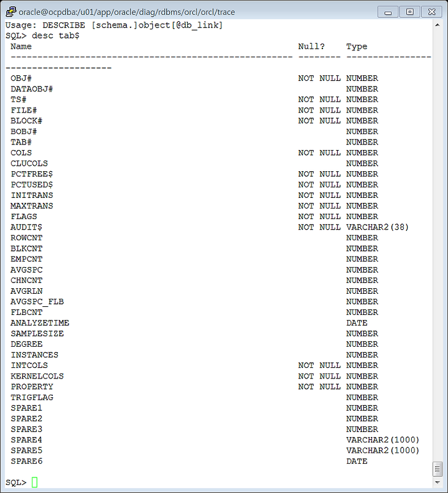Click the INSTANCES column name

(35, 355)
